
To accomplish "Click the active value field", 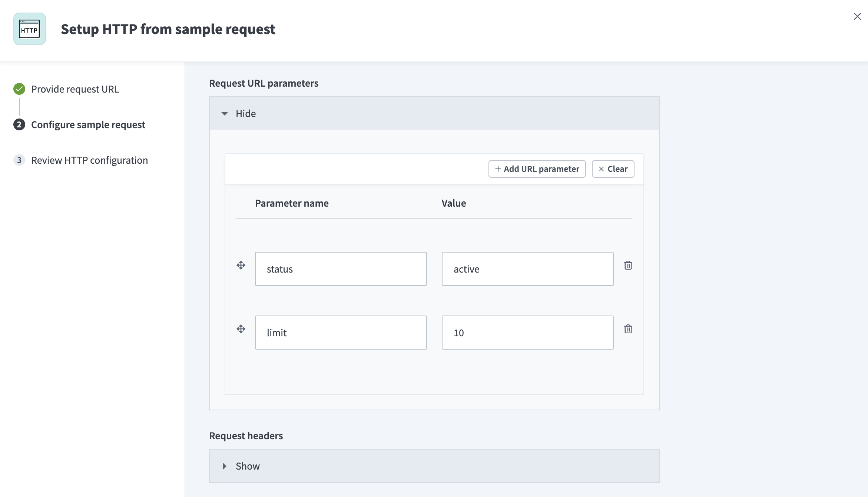I will [x=527, y=269].
